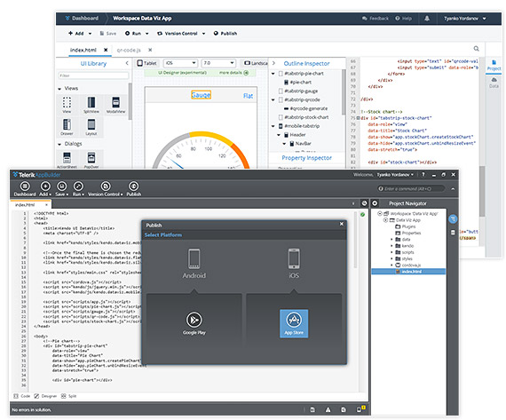Image resolution: width=506 pixels, height=420 pixels.
Task: Choose Google Play in the Publish dialog
Action: (x=194, y=323)
